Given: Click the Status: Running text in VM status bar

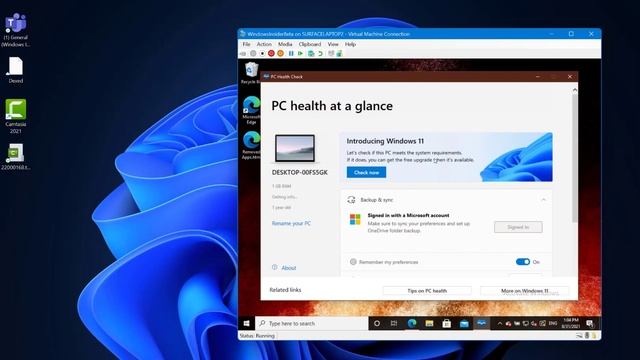Looking at the screenshot, I should click(257, 336).
